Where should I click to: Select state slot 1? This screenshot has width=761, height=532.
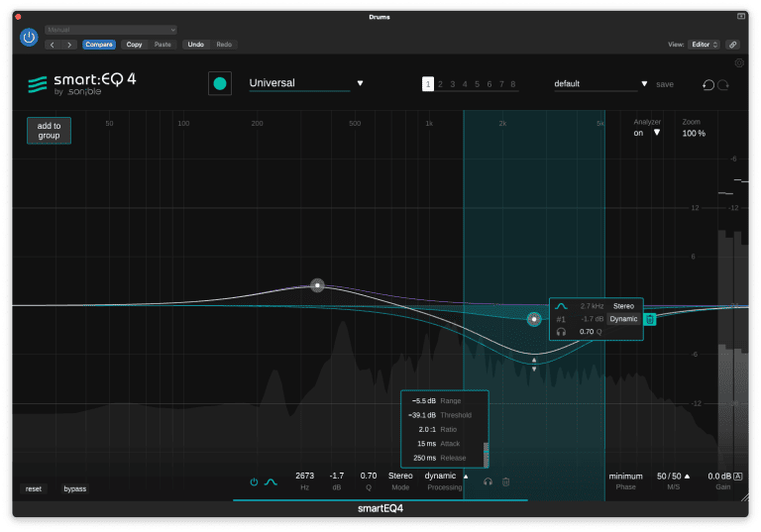click(x=428, y=84)
